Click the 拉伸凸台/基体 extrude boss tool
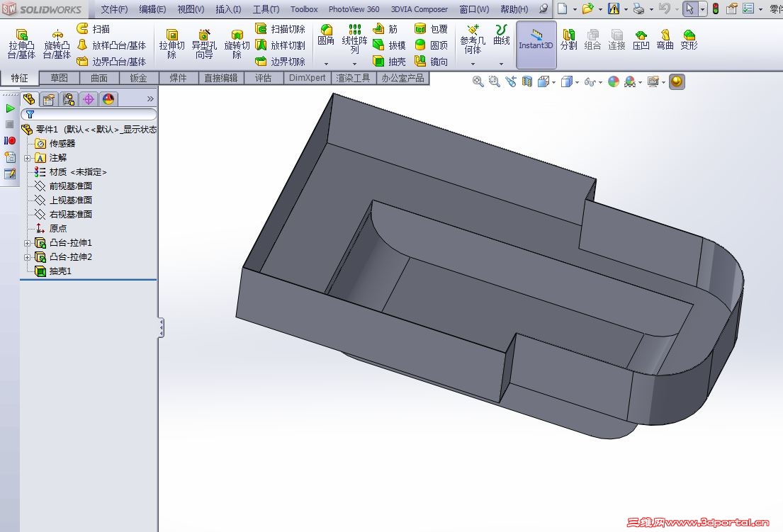This screenshot has height=532, width=783. coord(21,44)
